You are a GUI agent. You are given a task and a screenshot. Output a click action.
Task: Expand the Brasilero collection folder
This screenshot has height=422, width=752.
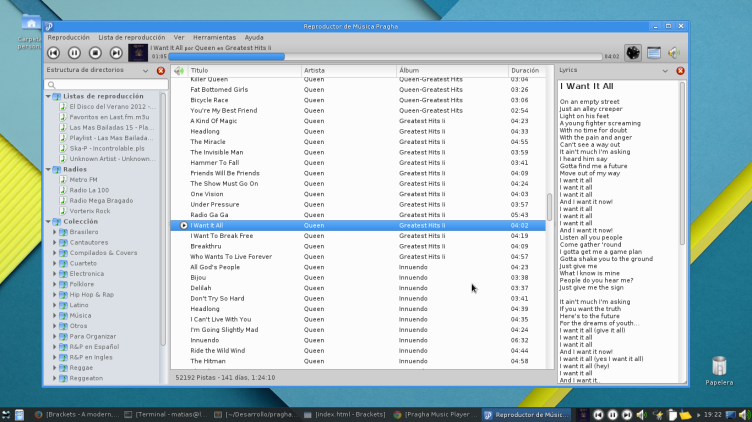coord(54,231)
